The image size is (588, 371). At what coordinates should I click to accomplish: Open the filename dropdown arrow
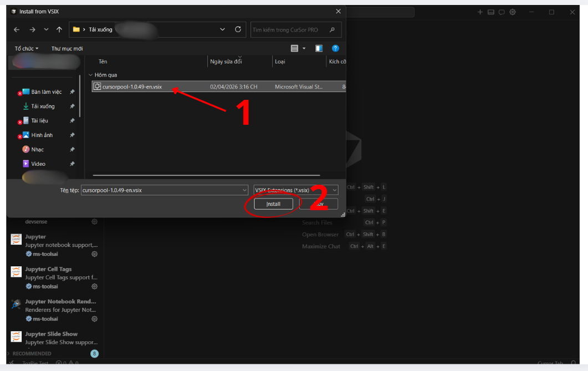244,190
